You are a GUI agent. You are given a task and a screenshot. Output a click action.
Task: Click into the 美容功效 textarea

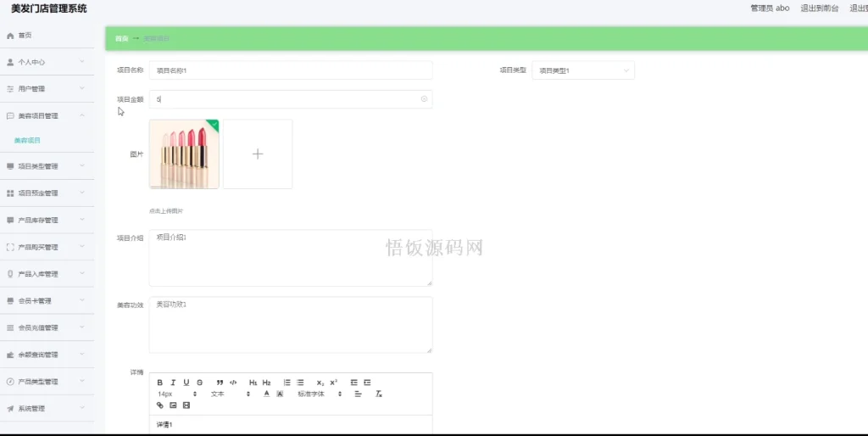point(291,325)
